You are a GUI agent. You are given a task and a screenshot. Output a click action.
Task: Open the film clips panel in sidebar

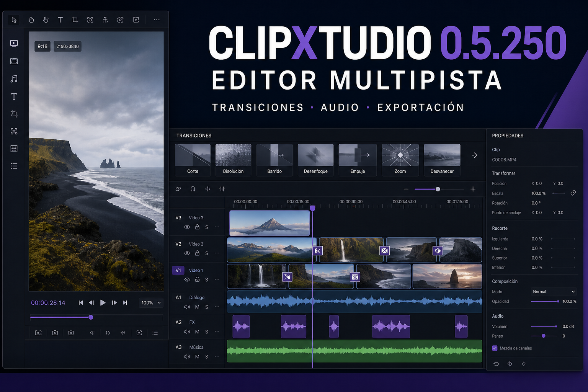[14, 61]
